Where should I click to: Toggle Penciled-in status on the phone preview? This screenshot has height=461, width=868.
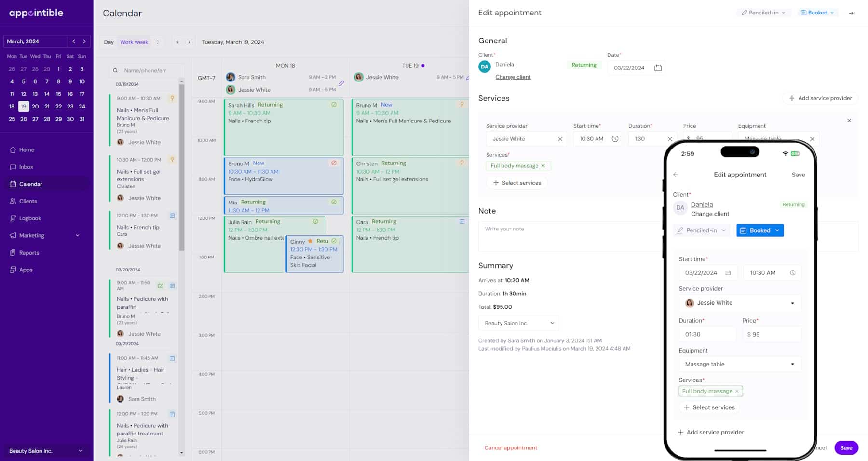701,230
